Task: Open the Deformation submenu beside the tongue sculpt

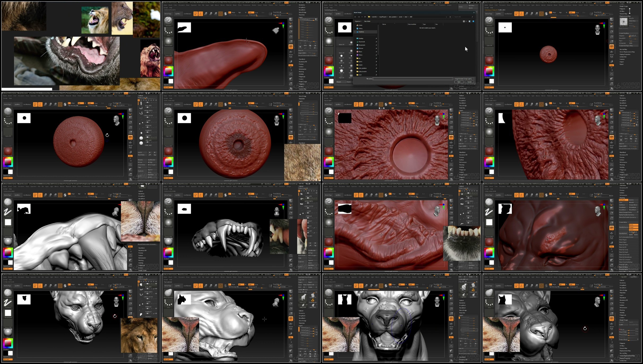Action: 303,69
